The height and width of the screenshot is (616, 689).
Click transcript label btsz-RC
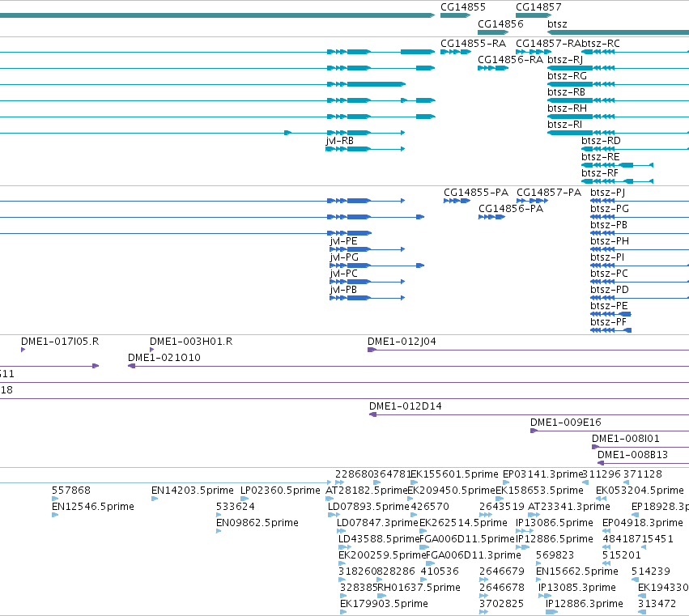(x=600, y=44)
